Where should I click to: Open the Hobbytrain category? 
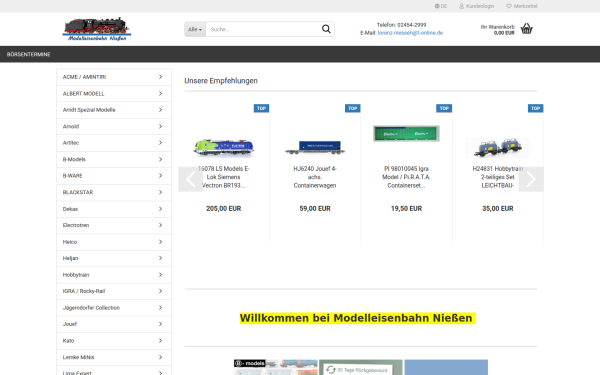pos(114,275)
